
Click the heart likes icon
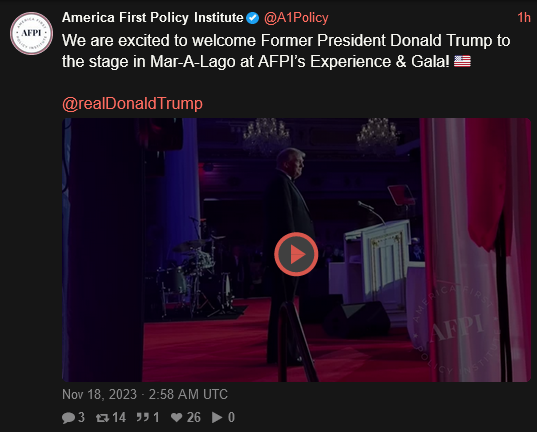[177, 417]
